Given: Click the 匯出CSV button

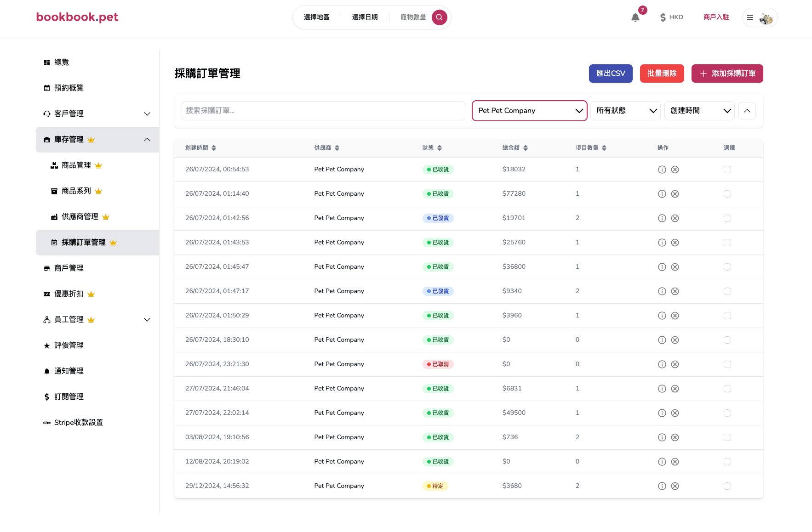Looking at the screenshot, I should [x=611, y=74].
